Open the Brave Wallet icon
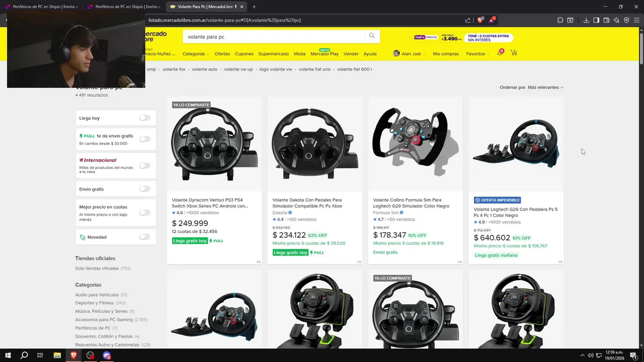This screenshot has height=362, width=644. click(606, 20)
